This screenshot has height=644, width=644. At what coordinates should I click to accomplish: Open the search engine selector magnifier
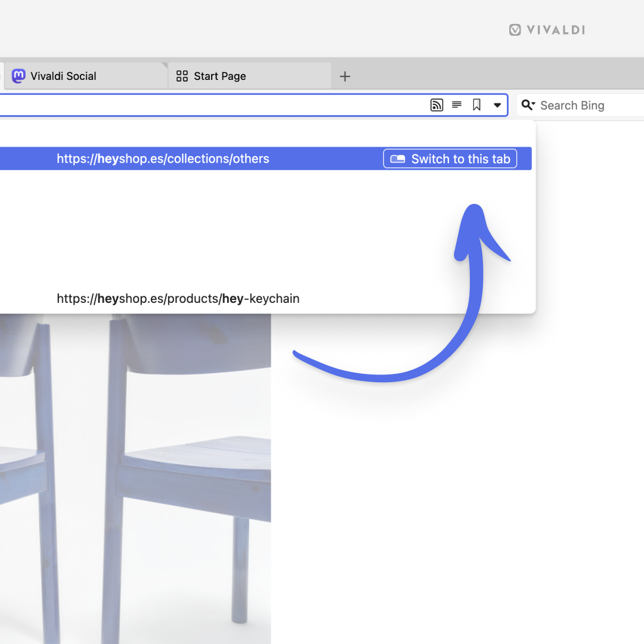(528, 105)
